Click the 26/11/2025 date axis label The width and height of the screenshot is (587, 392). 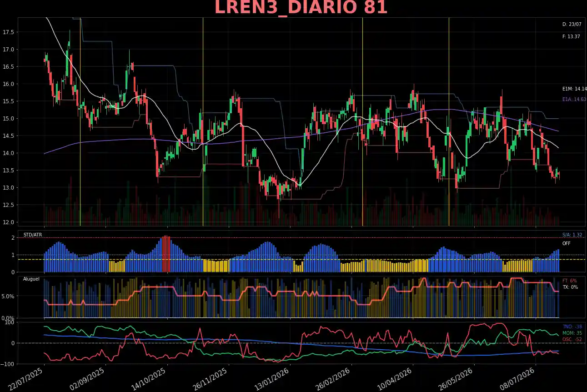coord(210,380)
